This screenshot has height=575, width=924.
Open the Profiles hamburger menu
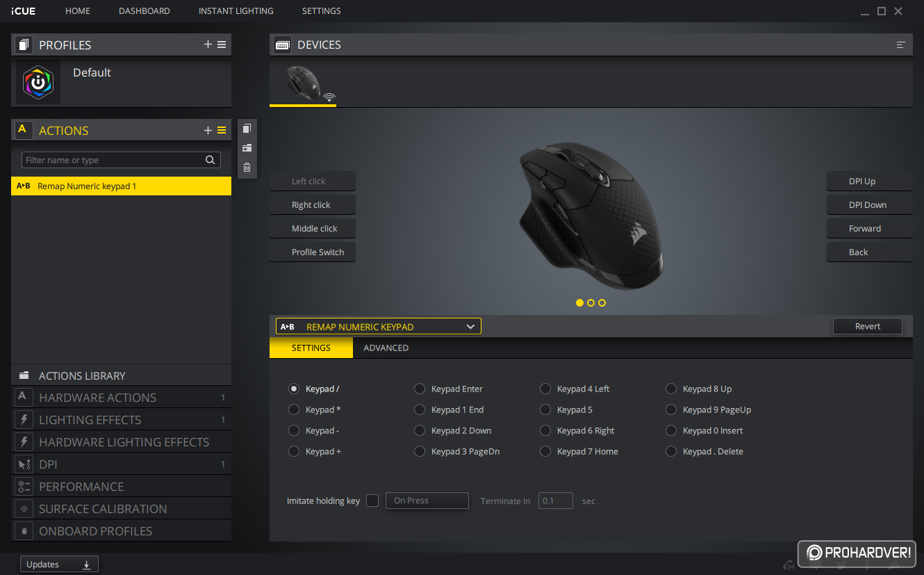222,44
